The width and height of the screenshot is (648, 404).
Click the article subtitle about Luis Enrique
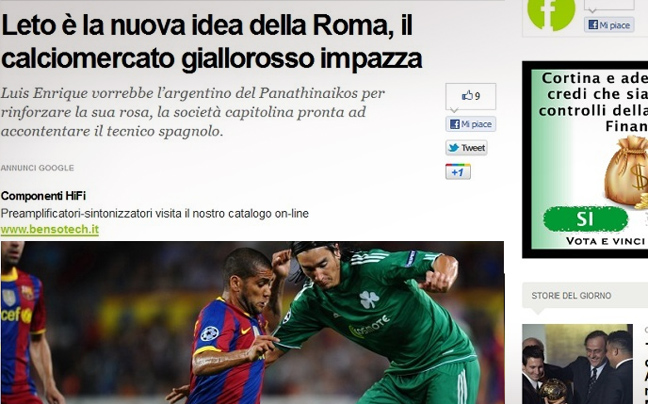click(193, 112)
